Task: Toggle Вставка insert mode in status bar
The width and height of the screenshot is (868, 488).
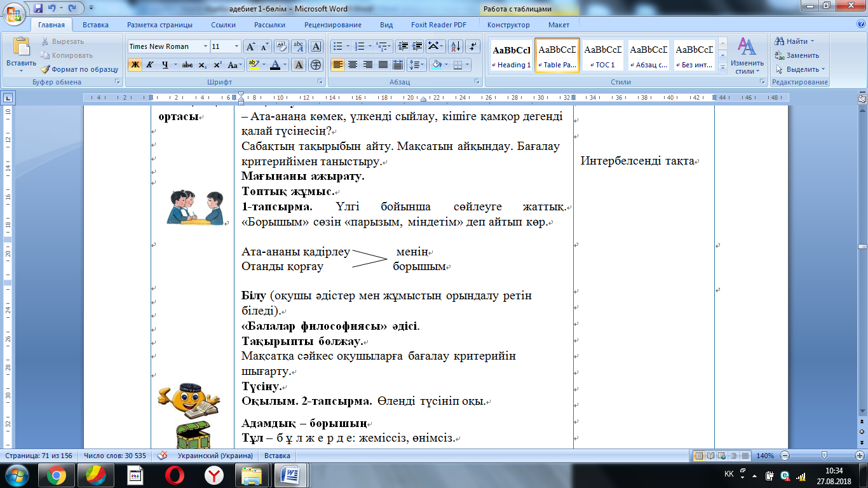Action: [277, 456]
